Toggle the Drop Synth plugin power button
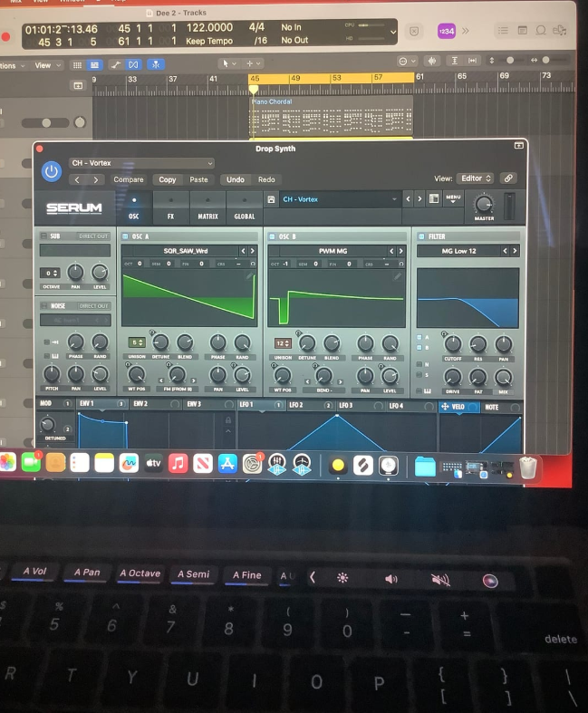588x713 pixels. click(52, 172)
